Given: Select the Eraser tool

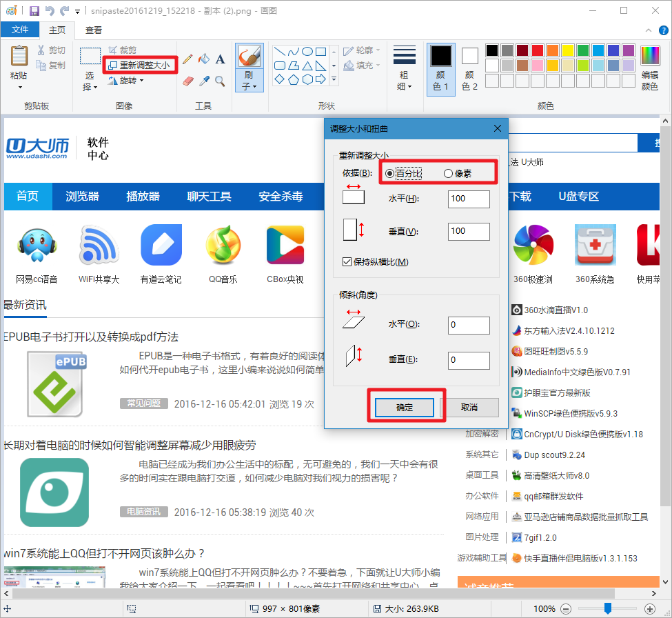Looking at the screenshot, I should tap(187, 81).
